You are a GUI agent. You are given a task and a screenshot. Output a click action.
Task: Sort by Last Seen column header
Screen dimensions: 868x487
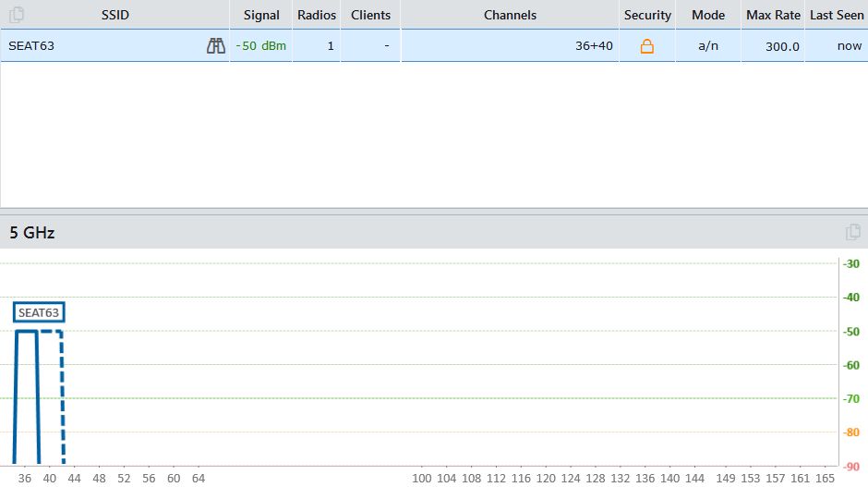click(x=837, y=15)
